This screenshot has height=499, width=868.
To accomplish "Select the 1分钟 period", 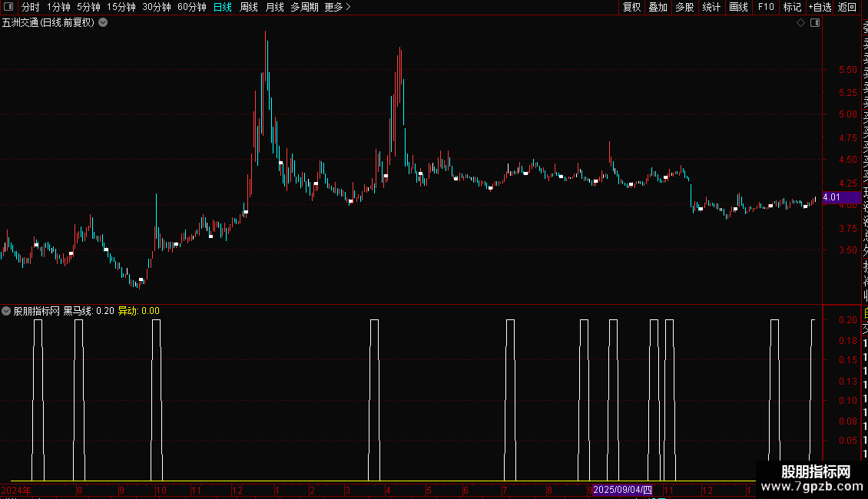I will point(58,7).
